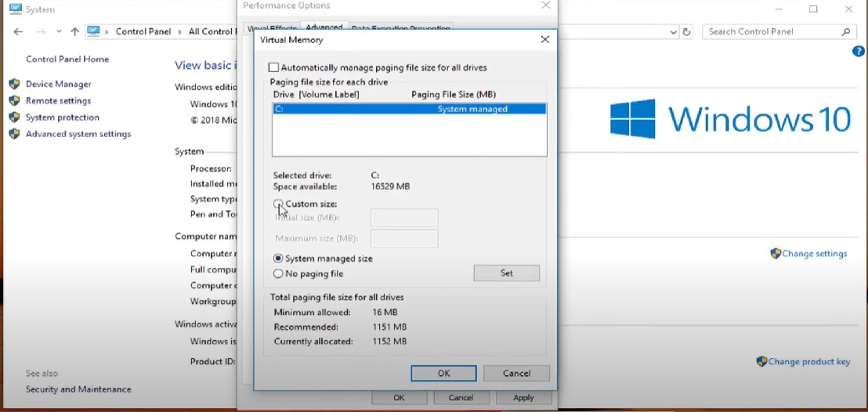Image resolution: width=868 pixels, height=412 pixels.
Task: Click the Control Panel breadcrumb
Action: pyautogui.click(x=143, y=31)
